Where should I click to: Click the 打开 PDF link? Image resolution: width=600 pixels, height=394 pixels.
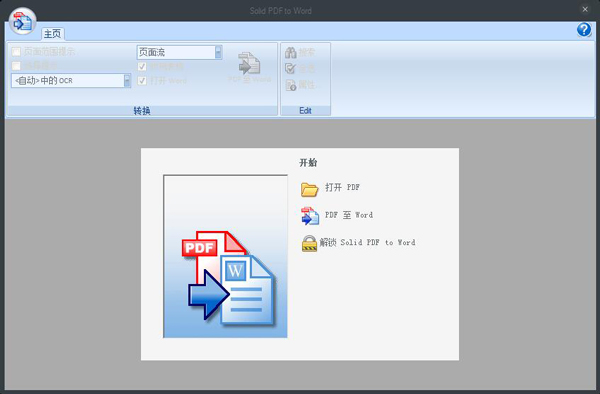pyautogui.click(x=342, y=187)
